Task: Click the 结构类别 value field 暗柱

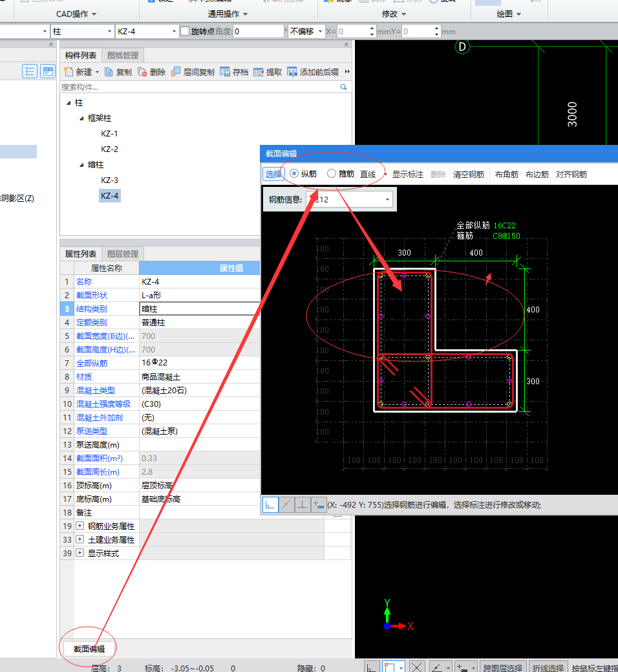Action: [200, 309]
